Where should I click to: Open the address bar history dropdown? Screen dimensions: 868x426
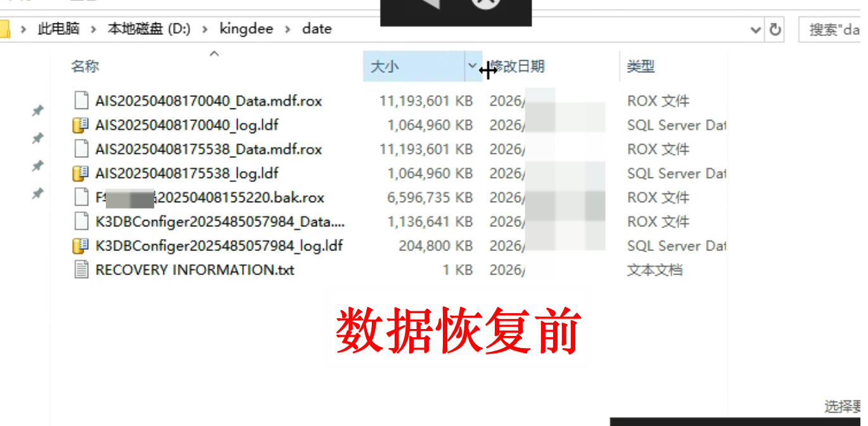coord(755,29)
